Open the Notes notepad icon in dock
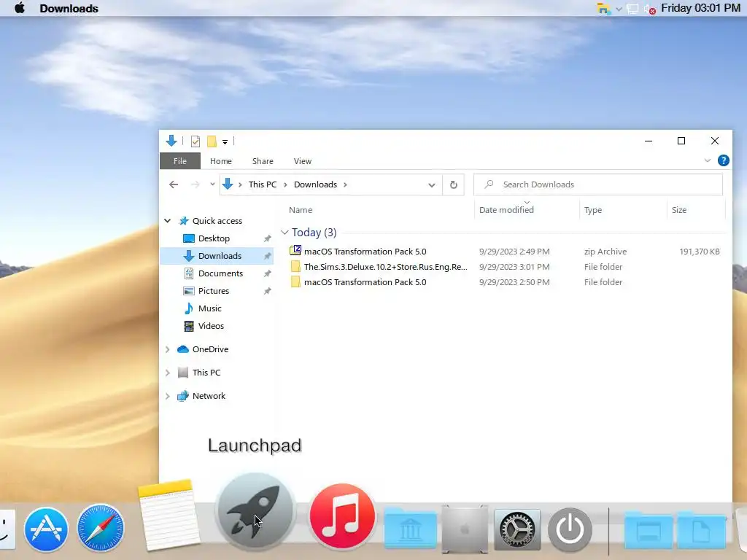The width and height of the screenshot is (747, 560). [x=169, y=516]
